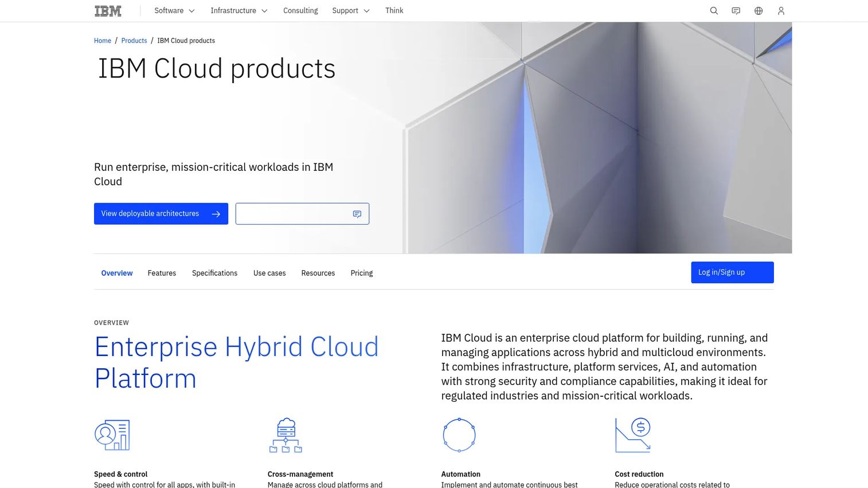Click the IBM Cloud products breadcrumb text
The image size is (868, 488).
186,41
